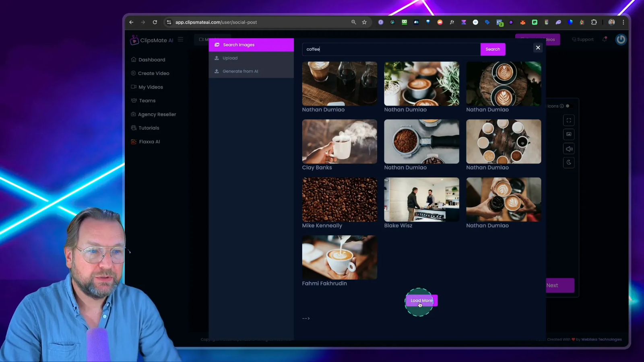Viewport: 644px width, 362px height.
Task: Bookmark this page with star icon
Action: [364, 22]
